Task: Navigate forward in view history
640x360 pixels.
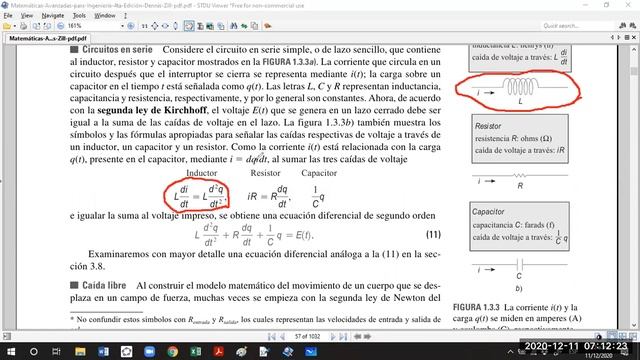Action: pos(367,337)
